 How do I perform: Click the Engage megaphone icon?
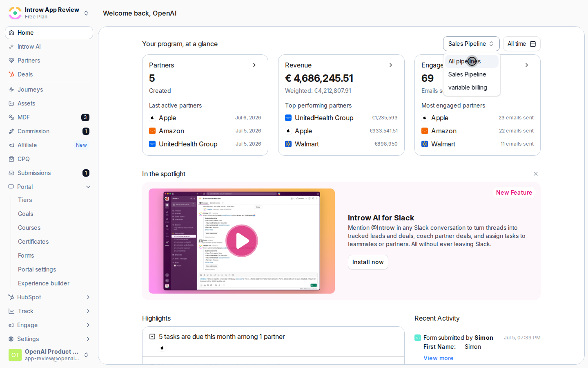(11, 325)
